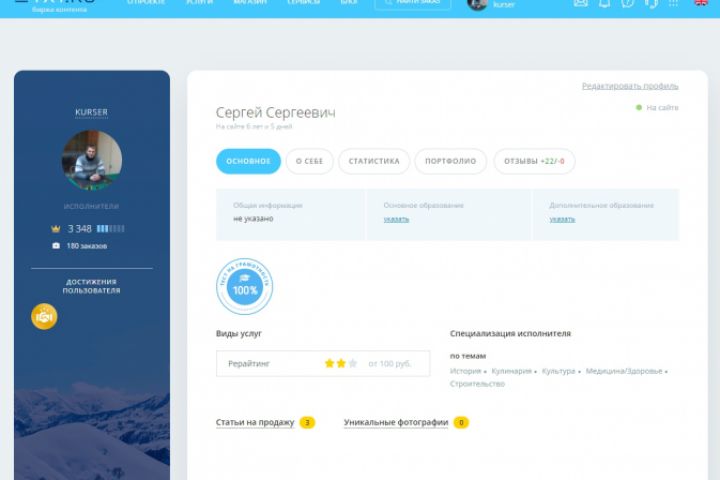Click the 180 заказов orders count
The width and height of the screenshot is (720, 480).
click(87, 246)
